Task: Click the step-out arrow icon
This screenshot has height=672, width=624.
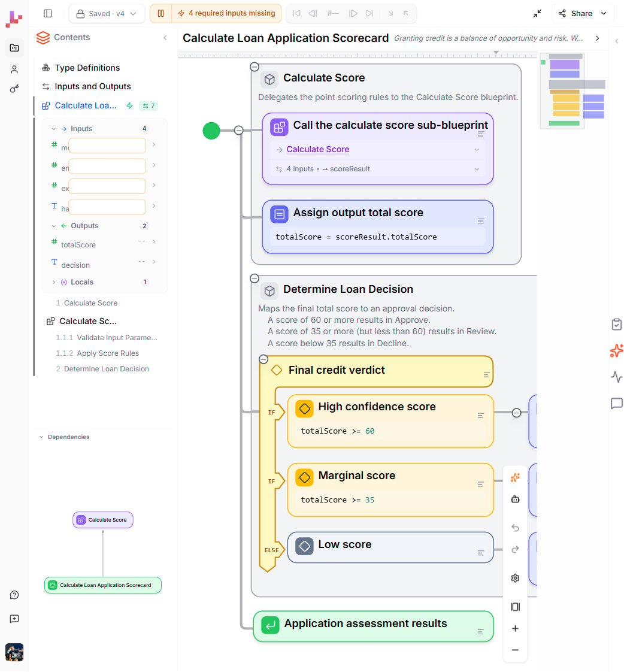Action: click(406, 13)
